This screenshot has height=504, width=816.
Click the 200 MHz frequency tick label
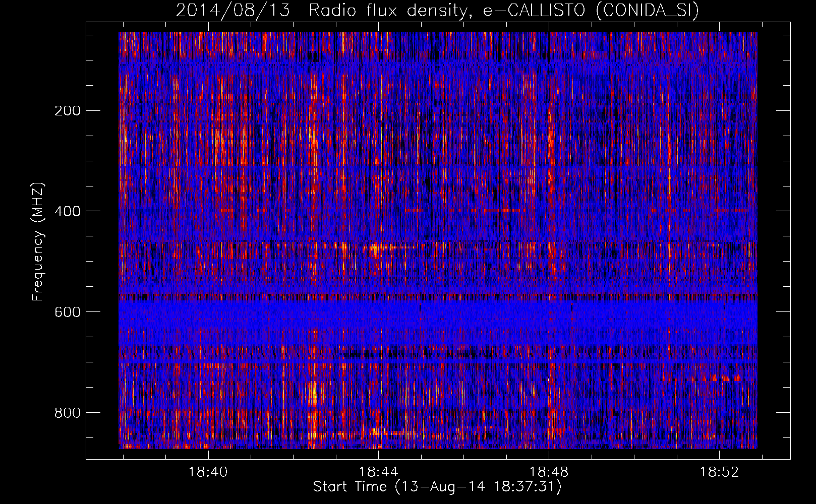pyautogui.click(x=67, y=110)
